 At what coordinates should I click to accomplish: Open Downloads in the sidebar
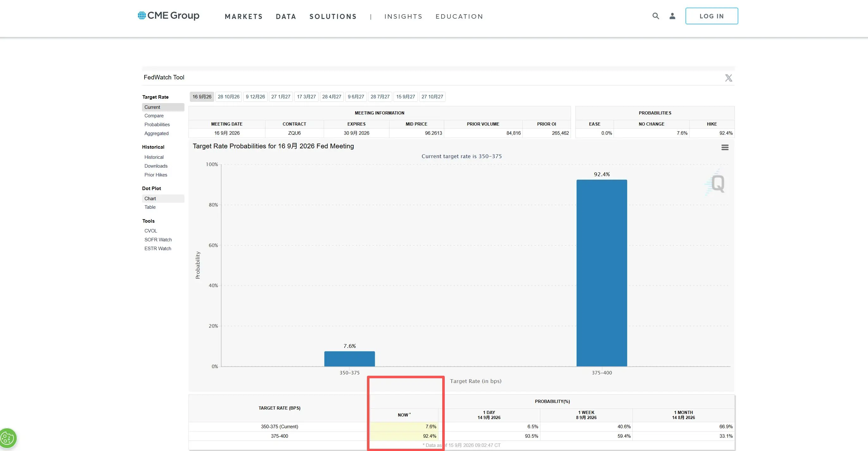pyautogui.click(x=156, y=166)
